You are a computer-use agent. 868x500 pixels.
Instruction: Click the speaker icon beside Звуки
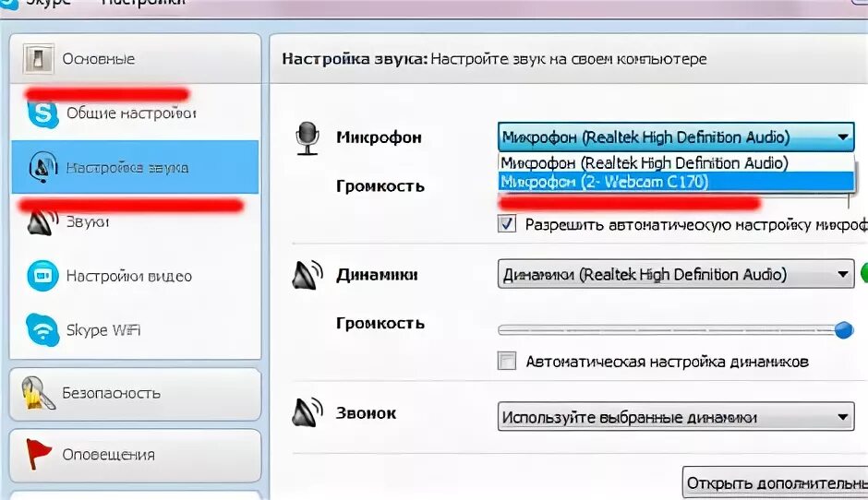pos(42,221)
